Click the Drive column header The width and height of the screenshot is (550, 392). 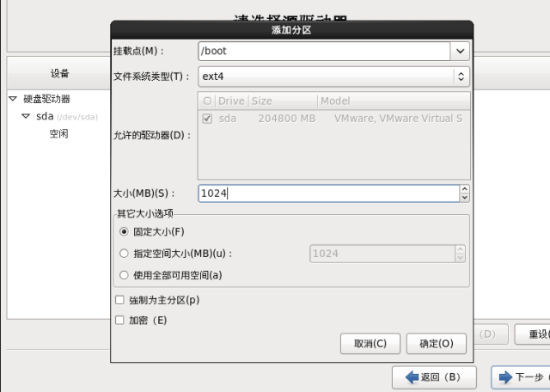[x=231, y=101]
